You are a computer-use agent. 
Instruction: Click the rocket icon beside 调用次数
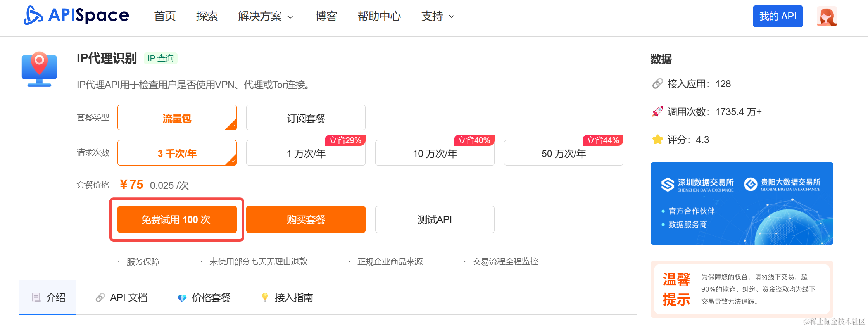(x=657, y=112)
